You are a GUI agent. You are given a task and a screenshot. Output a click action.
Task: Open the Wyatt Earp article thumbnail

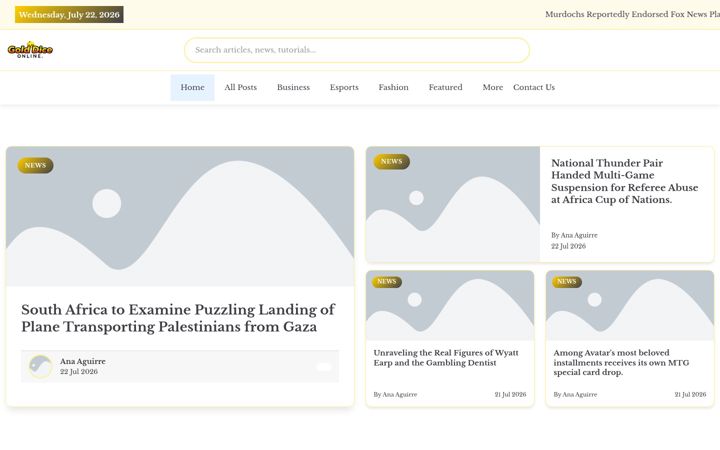(x=450, y=305)
